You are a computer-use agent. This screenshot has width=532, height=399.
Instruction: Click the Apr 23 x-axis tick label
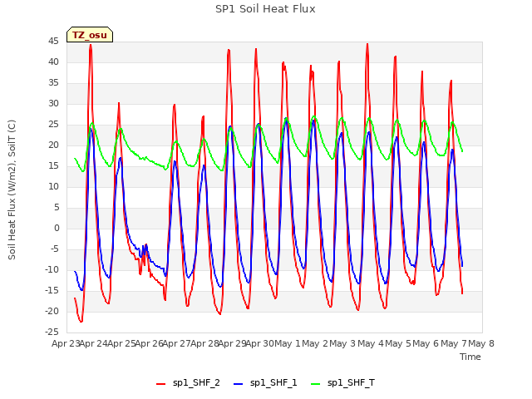click(66, 343)
